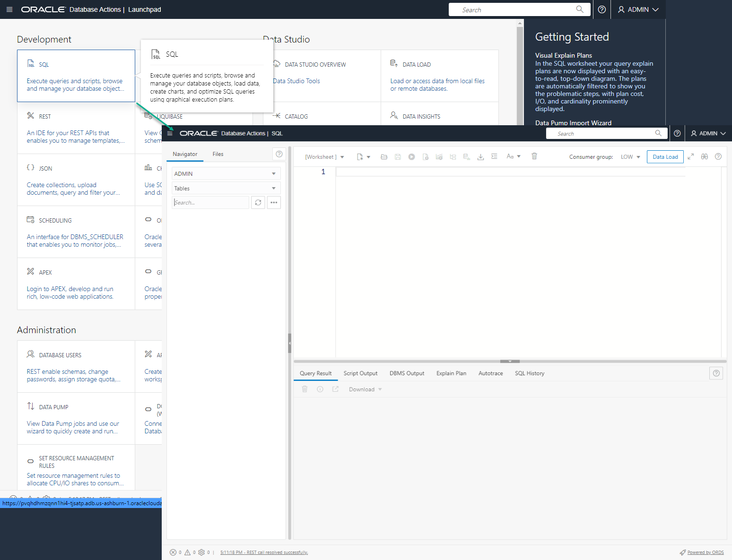Click the Navigator panel help icon
The width and height of the screenshot is (732, 560).
(x=279, y=154)
